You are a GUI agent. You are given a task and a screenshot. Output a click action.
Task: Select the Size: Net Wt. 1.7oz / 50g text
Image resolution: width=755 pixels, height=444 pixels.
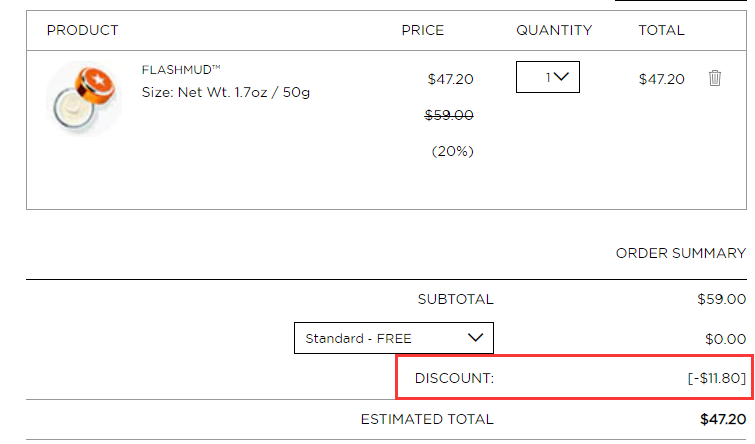[226, 92]
